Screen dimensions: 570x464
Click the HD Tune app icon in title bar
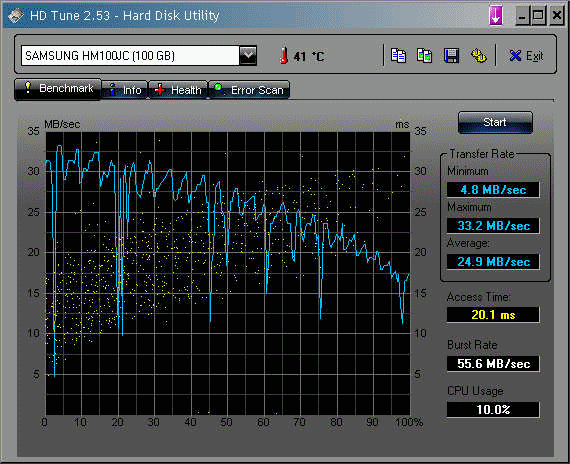(x=15, y=16)
